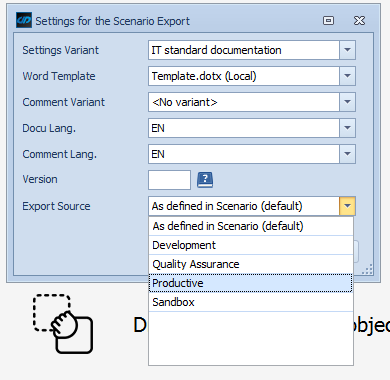Expand the Docu Lang. dropdown arrow
The image size is (390, 380).
347,128
